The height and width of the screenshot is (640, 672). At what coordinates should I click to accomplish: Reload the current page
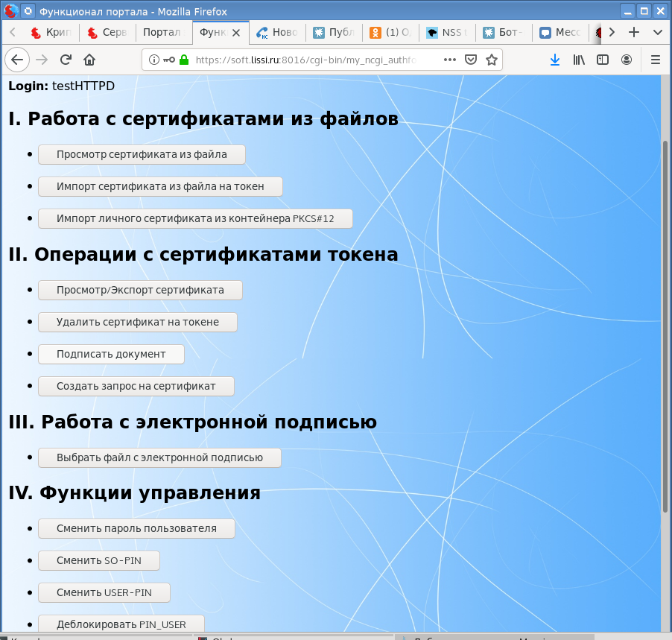(66, 60)
